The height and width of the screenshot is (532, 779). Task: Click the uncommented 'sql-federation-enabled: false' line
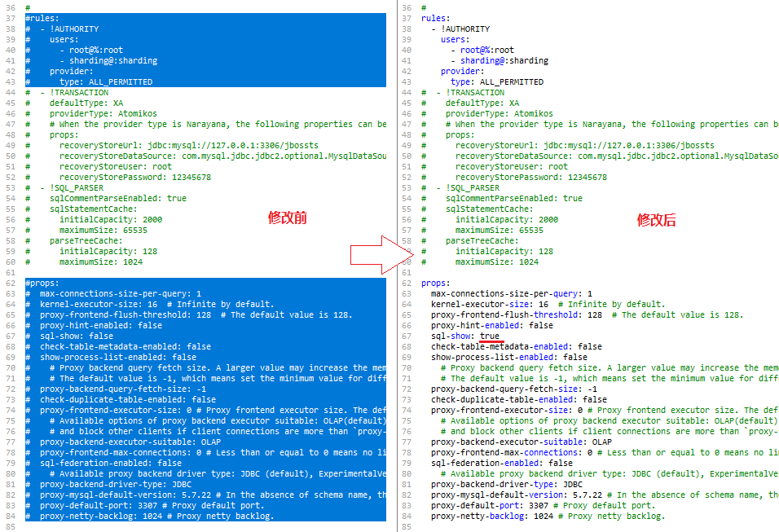click(502, 464)
